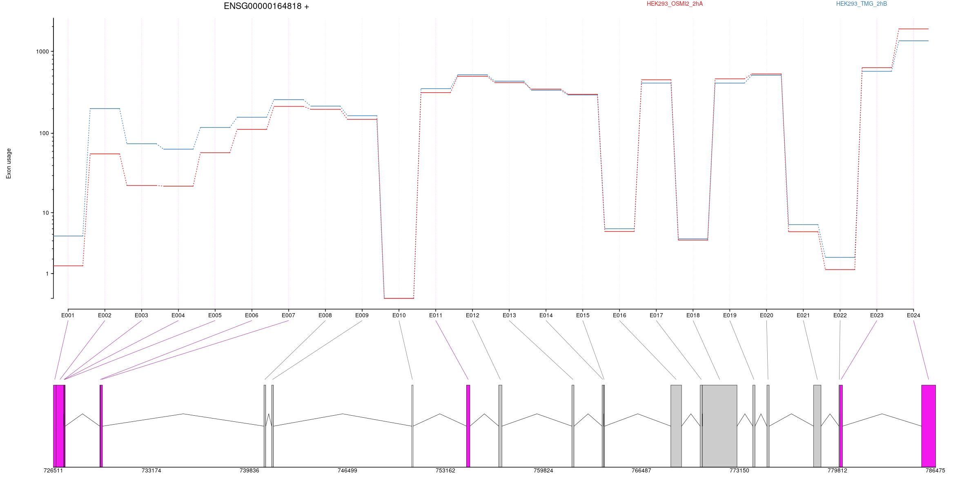980x490 pixels.
Task: Select exon label E009
Action: coord(362,315)
